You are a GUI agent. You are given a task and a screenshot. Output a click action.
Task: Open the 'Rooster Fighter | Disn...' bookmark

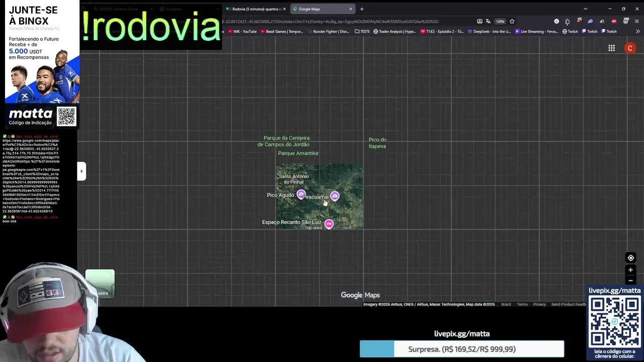328,31
